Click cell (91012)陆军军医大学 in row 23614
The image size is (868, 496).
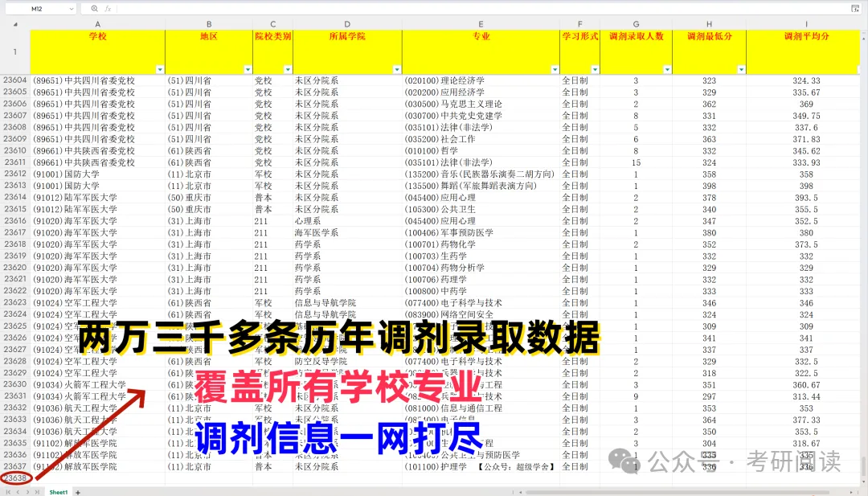point(97,197)
